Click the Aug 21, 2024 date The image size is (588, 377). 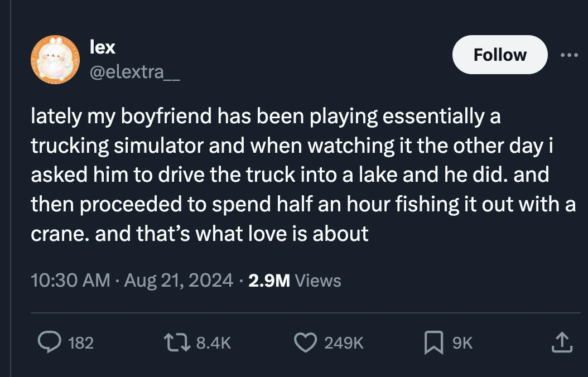[x=178, y=280]
